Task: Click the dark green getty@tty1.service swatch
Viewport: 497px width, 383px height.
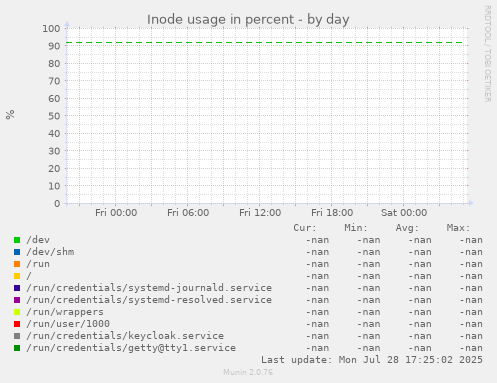Action: coord(17,348)
